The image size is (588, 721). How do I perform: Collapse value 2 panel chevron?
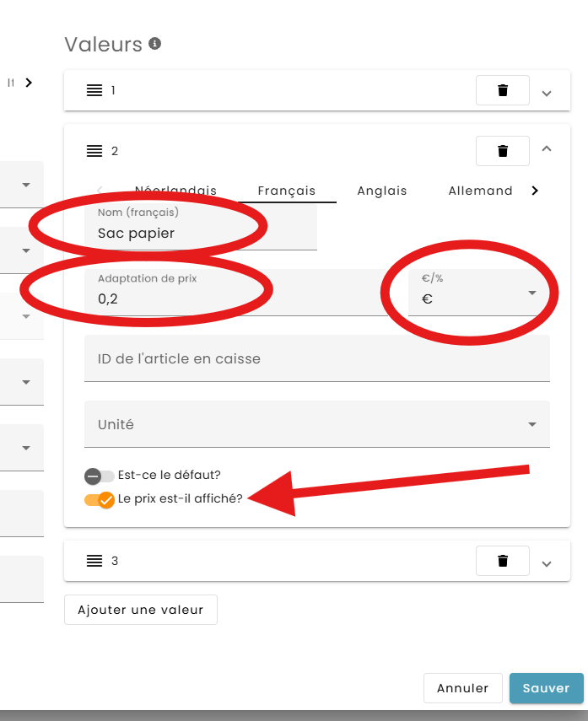547,148
